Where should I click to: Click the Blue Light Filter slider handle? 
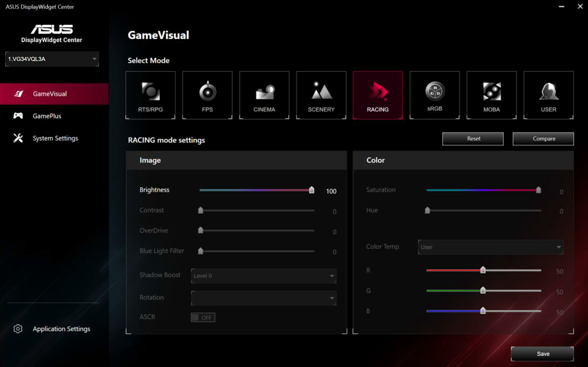click(x=201, y=251)
